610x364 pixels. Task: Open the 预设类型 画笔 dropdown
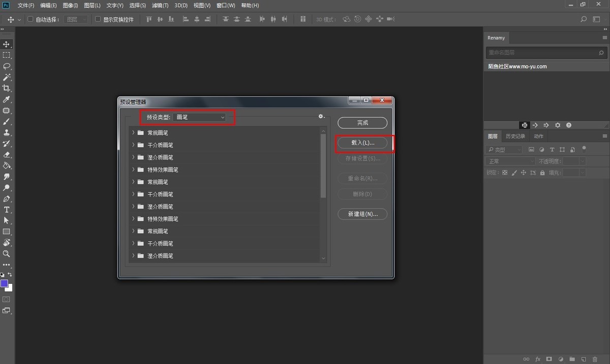(x=200, y=117)
